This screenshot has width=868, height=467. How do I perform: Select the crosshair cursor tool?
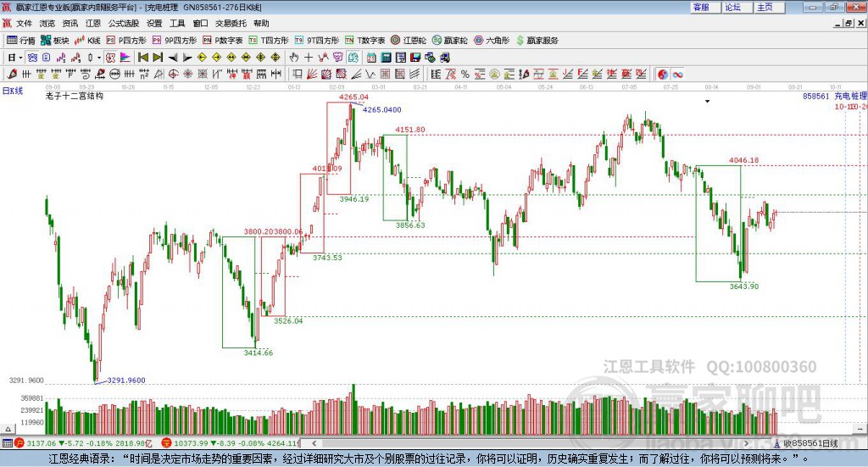pyautogui.click(x=309, y=58)
